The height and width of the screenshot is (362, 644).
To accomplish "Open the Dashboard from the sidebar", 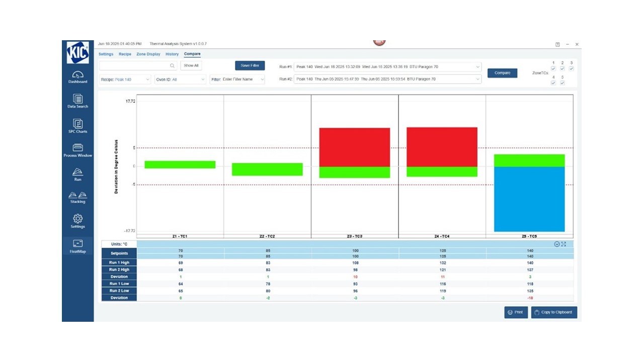I will (x=77, y=76).
